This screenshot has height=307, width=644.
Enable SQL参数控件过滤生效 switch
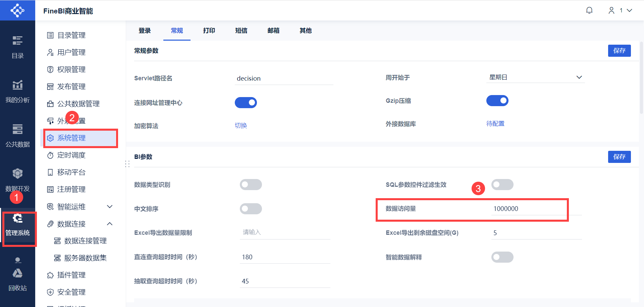(502, 184)
